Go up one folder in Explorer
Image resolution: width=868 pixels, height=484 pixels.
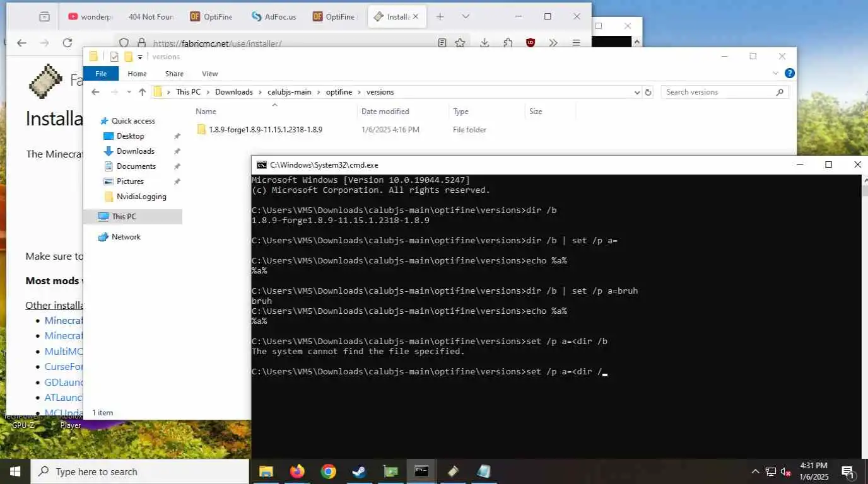(x=143, y=92)
